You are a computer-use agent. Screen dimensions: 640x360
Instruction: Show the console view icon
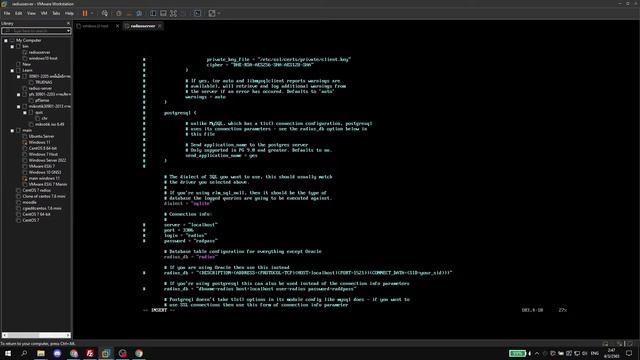point(197,13)
